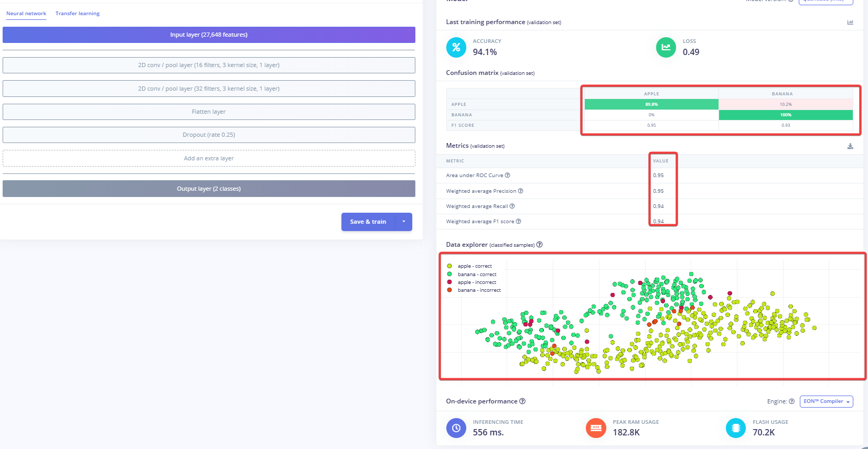Open help for Weighted average Recall
This screenshot has height=449, width=868.
tap(512, 206)
